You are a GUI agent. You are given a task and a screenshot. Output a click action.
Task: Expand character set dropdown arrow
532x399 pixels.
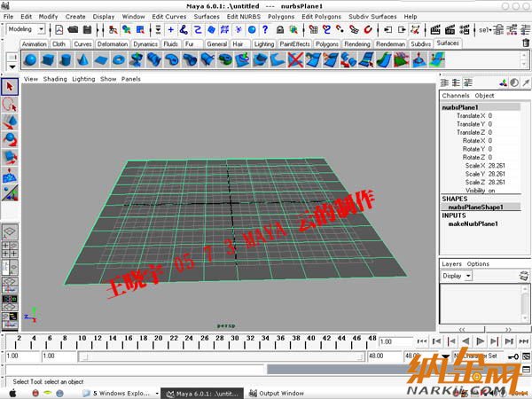click(x=445, y=356)
